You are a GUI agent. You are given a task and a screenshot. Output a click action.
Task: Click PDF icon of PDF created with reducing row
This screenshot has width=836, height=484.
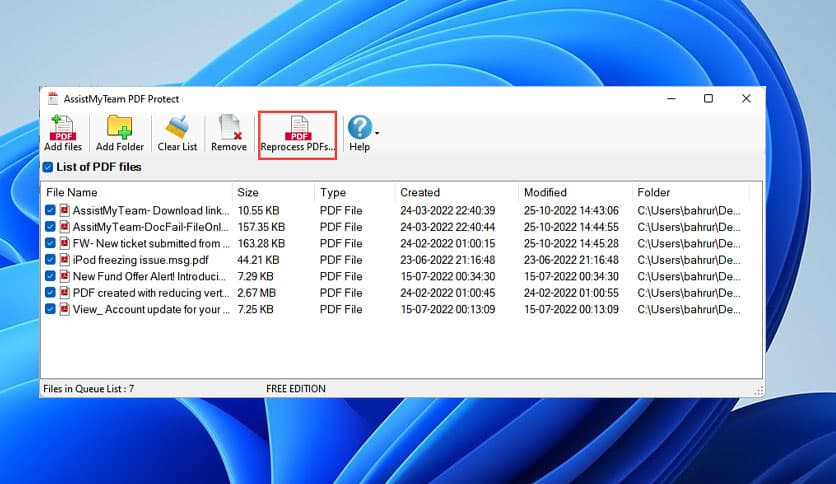tap(64, 293)
